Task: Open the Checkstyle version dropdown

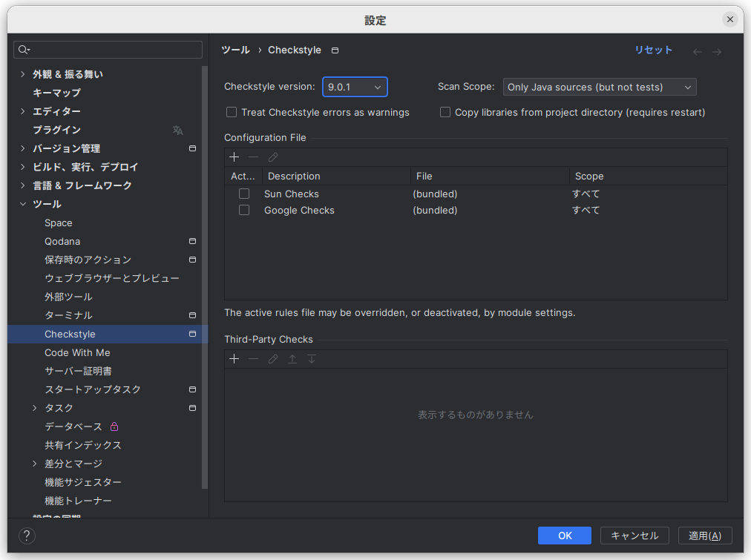Action: point(355,87)
